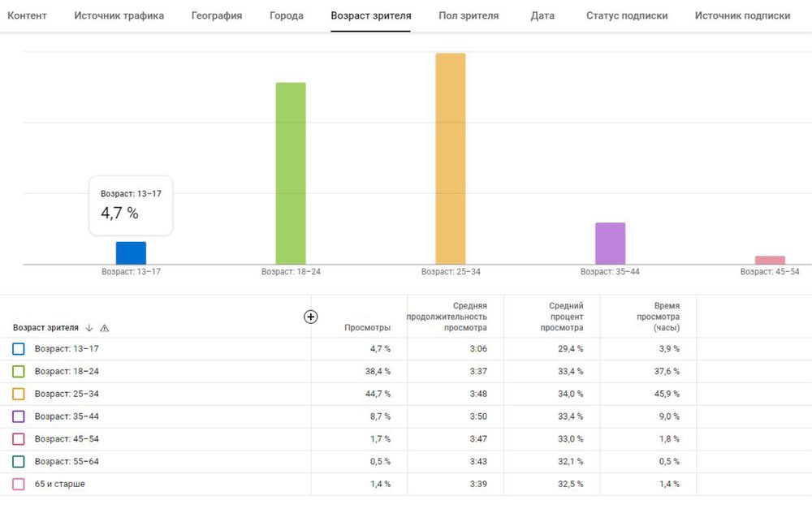Click the Средний процент просмотра column header

[561, 317]
